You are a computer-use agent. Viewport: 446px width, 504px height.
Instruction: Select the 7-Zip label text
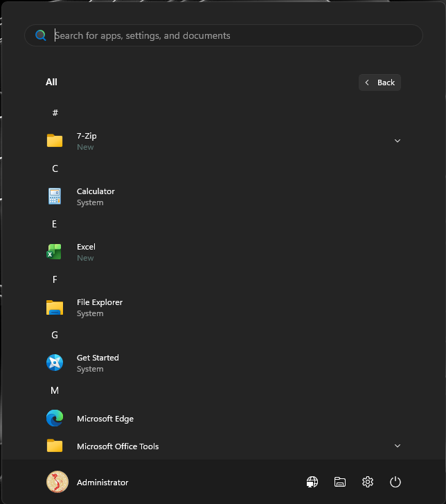pyautogui.click(x=87, y=136)
